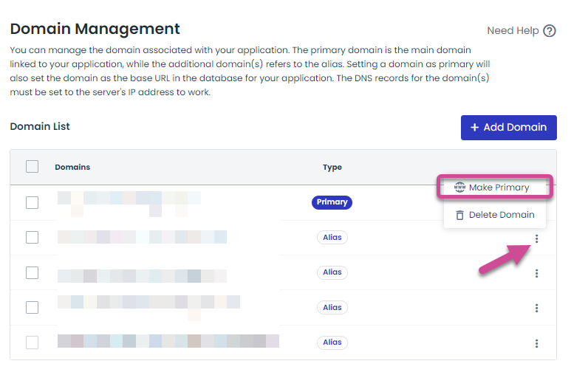The width and height of the screenshot is (588, 375).
Task: Check the first Alias row checkbox
Action: (33, 237)
